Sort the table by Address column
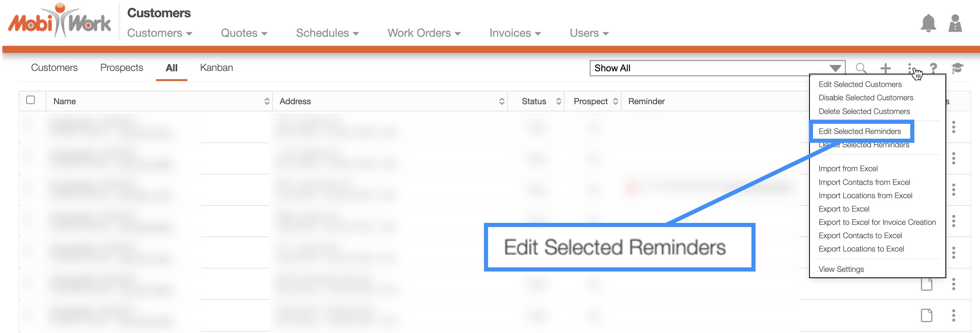 (501, 101)
